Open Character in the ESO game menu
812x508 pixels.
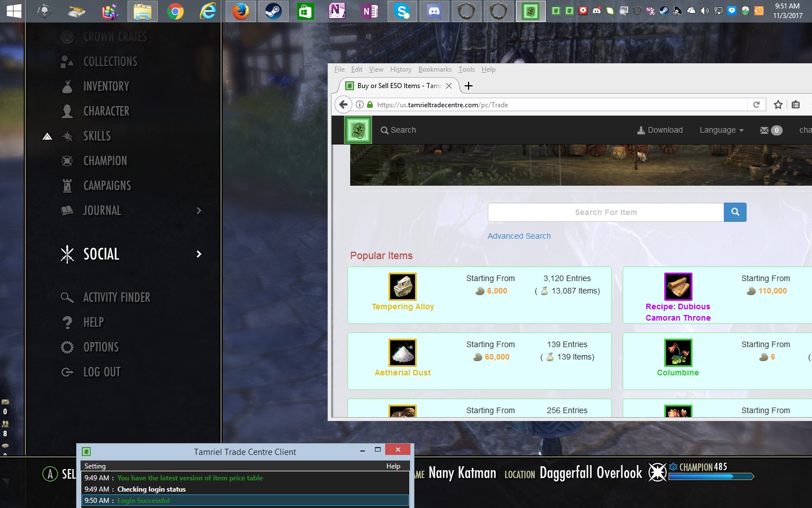tap(106, 111)
